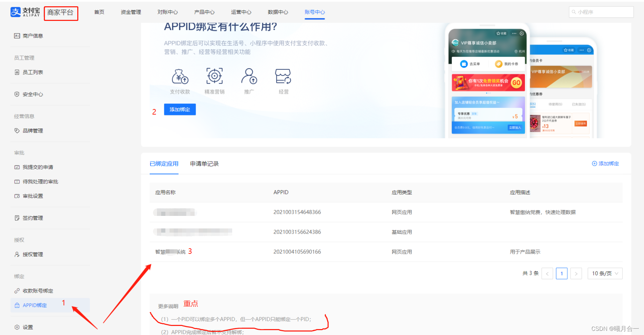
Task: Go to previous page arrow
Action: (547, 274)
